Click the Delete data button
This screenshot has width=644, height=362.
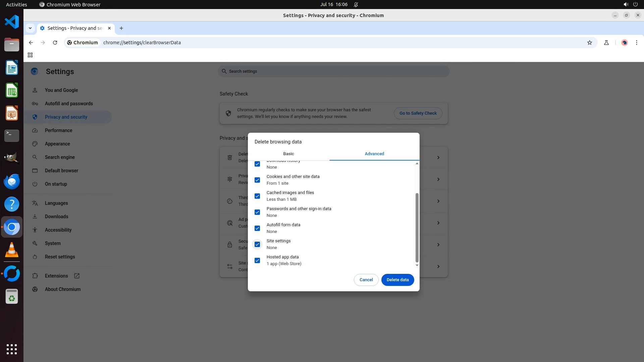tap(397, 280)
